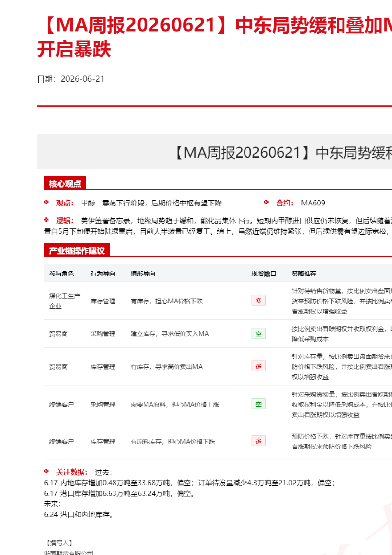Click the red diamond bullet before 关注数据
The width and height of the screenshot is (392, 555).
pos(46,471)
